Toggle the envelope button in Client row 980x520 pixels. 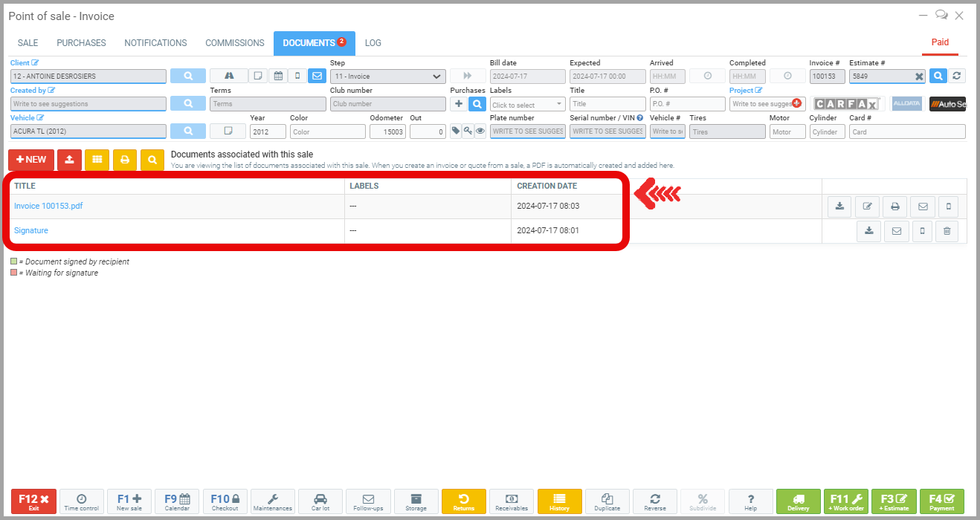(317, 76)
